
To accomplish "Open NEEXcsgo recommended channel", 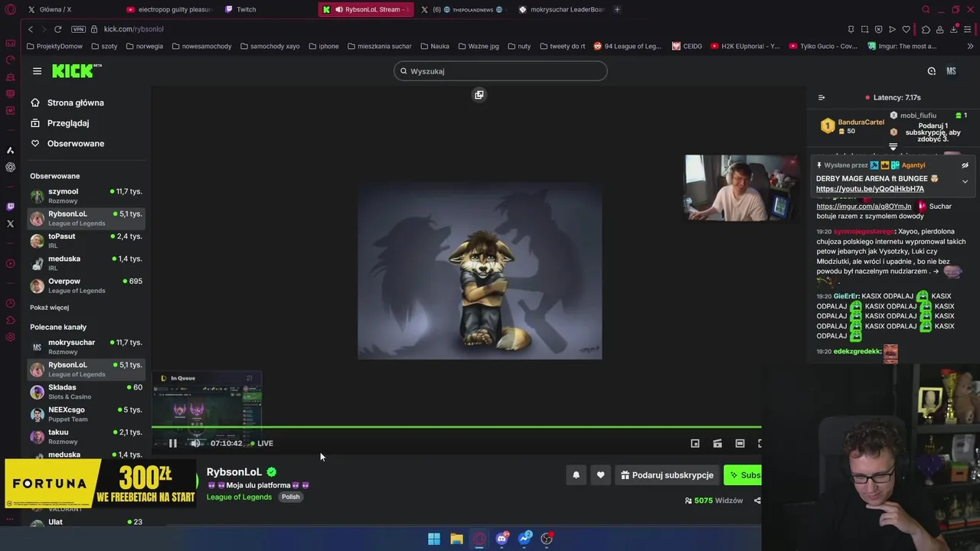I will 86,414.
